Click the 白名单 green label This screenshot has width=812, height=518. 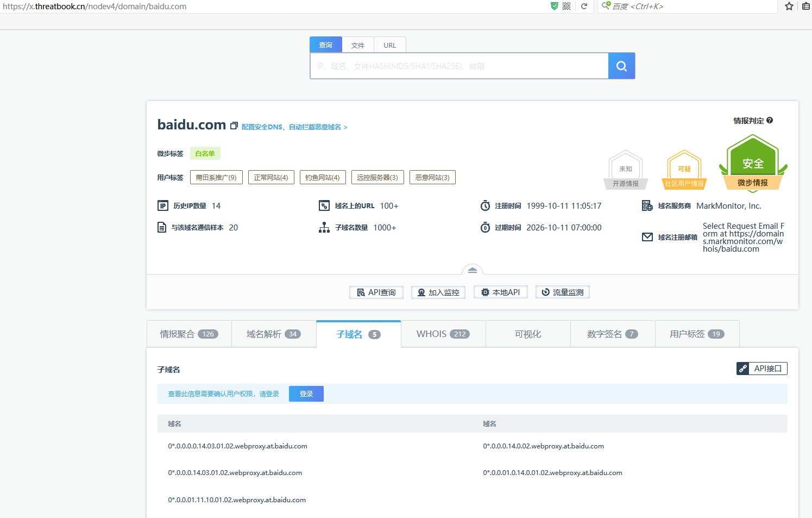tap(205, 153)
